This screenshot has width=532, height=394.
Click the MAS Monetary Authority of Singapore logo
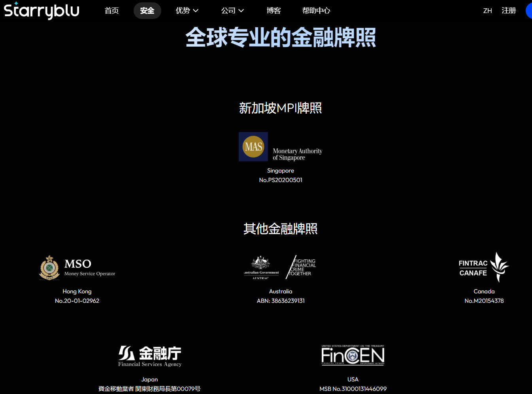coord(281,147)
